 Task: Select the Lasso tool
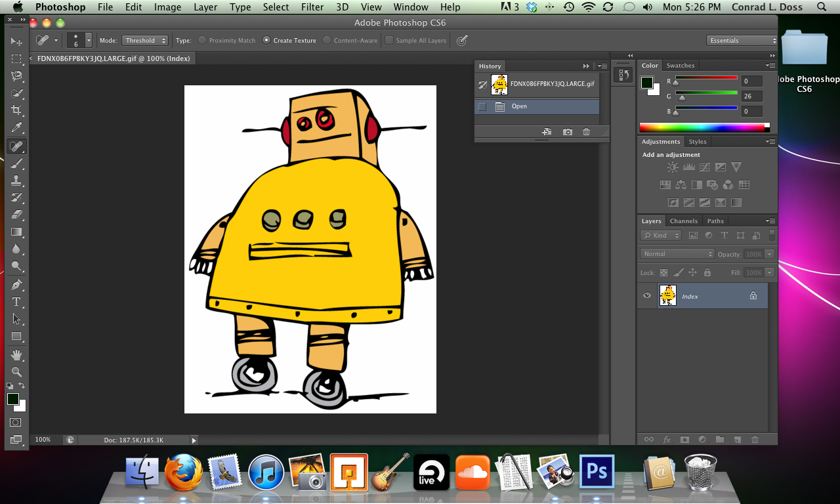point(16,76)
